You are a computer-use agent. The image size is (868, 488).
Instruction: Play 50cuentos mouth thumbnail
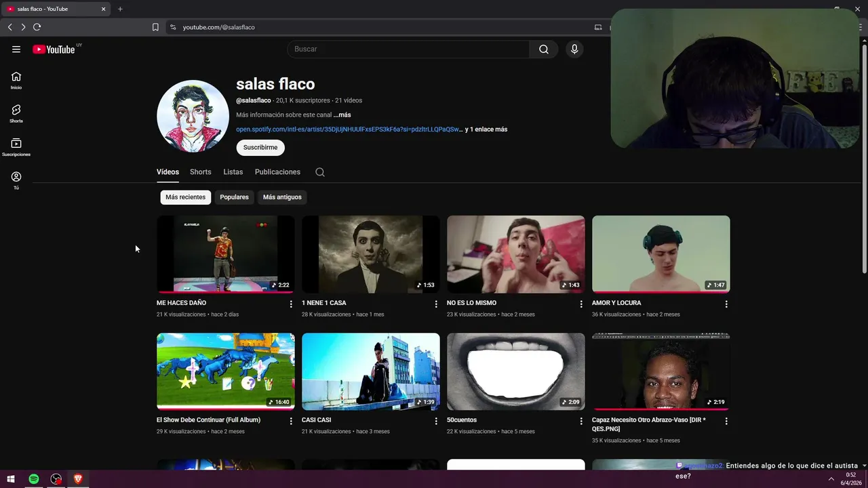click(x=516, y=371)
